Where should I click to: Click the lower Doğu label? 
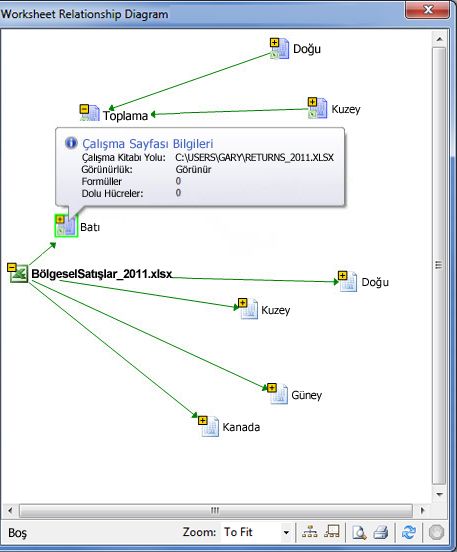[x=375, y=282]
